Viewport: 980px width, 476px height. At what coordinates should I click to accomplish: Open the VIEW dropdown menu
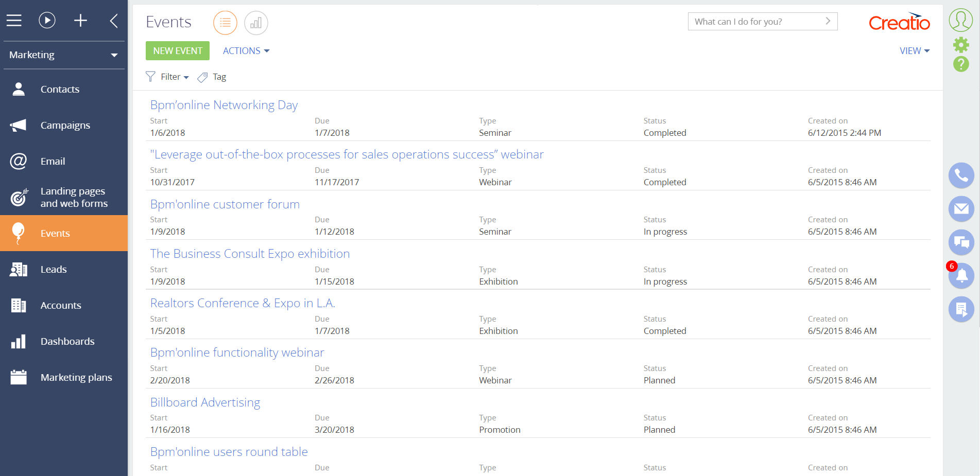pos(915,51)
